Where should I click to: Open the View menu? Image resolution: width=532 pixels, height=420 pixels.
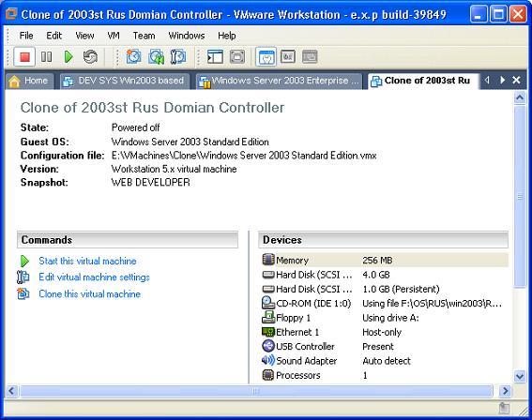pyautogui.click(x=84, y=36)
